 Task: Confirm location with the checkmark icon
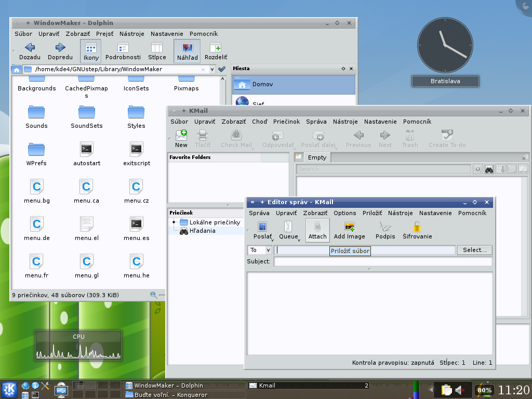click(x=222, y=69)
